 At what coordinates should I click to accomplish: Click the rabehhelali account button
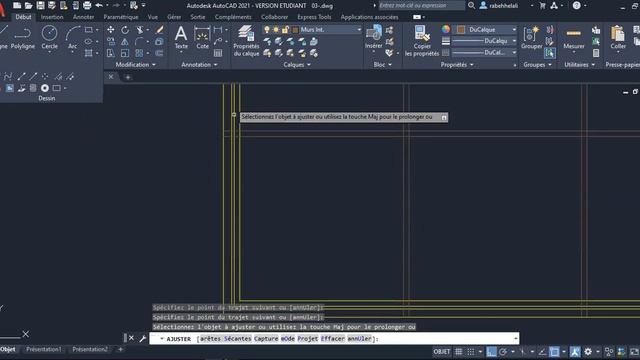(x=499, y=6)
